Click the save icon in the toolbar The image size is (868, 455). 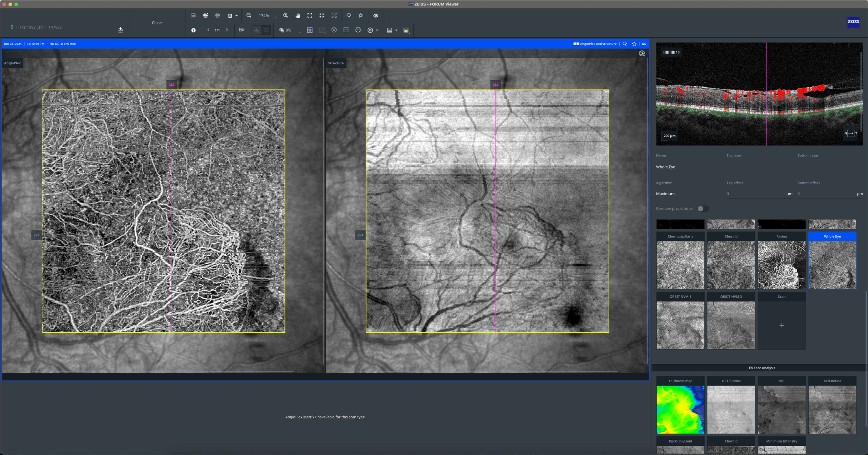[193, 16]
